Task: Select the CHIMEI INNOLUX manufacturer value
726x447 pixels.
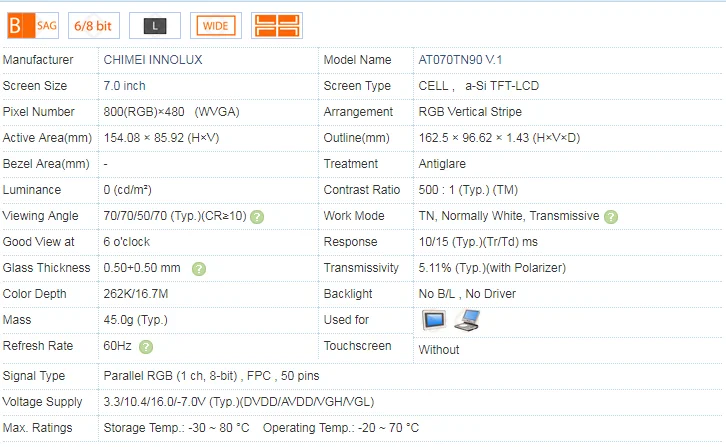Action: (153, 60)
